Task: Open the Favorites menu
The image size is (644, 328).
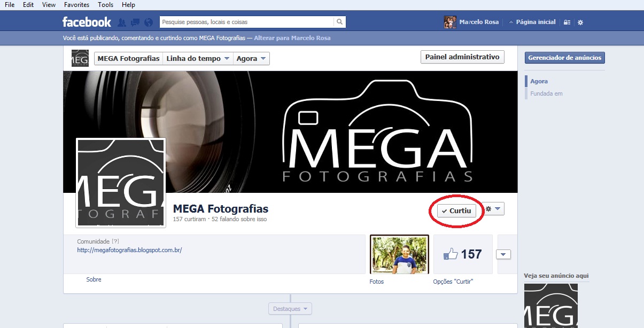Action: click(77, 4)
